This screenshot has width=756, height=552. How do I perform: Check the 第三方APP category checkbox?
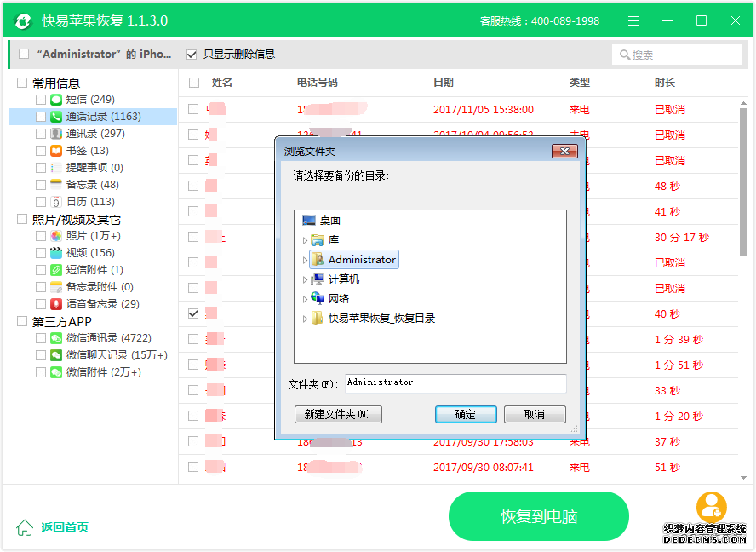click(22, 321)
